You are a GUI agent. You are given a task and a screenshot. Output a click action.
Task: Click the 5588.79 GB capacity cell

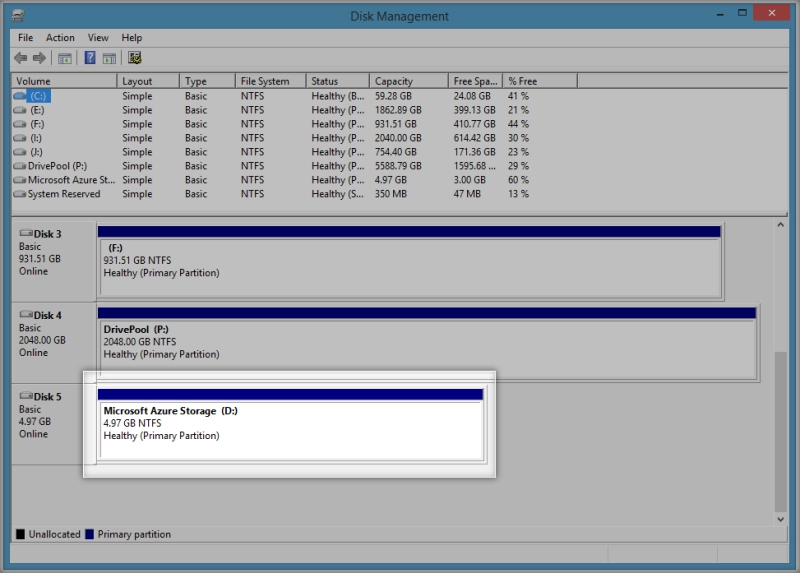(x=398, y=166)
